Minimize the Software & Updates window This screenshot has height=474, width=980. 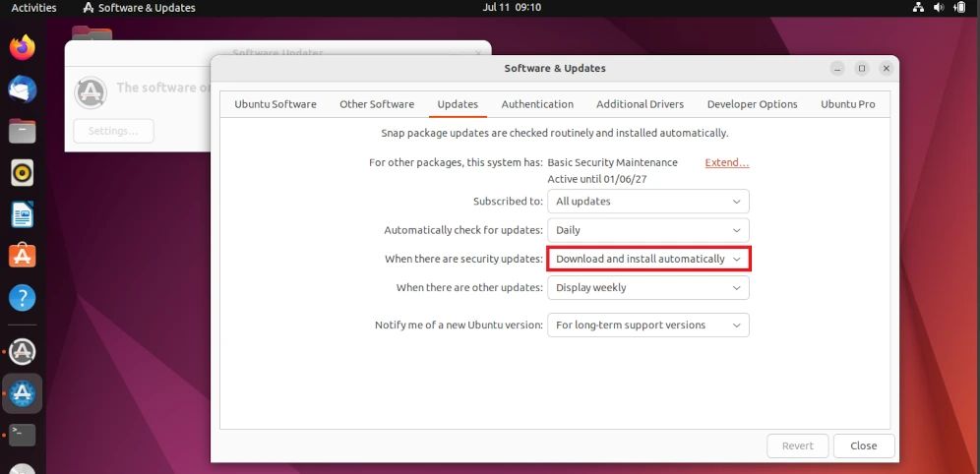[838, 69]
